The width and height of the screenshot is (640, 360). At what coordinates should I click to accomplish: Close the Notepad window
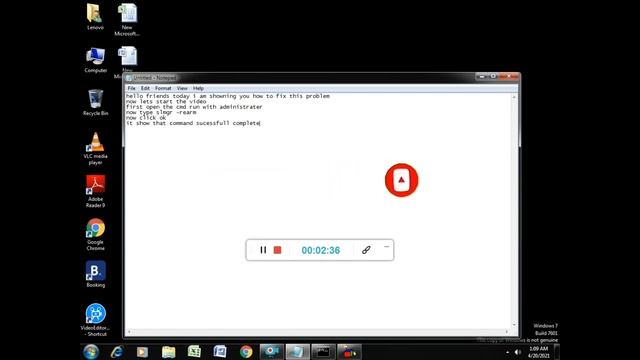509,76
